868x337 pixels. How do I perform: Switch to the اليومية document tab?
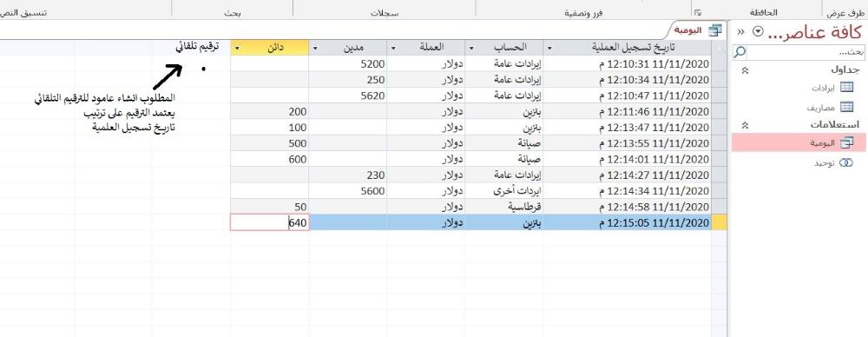[696, 30]
